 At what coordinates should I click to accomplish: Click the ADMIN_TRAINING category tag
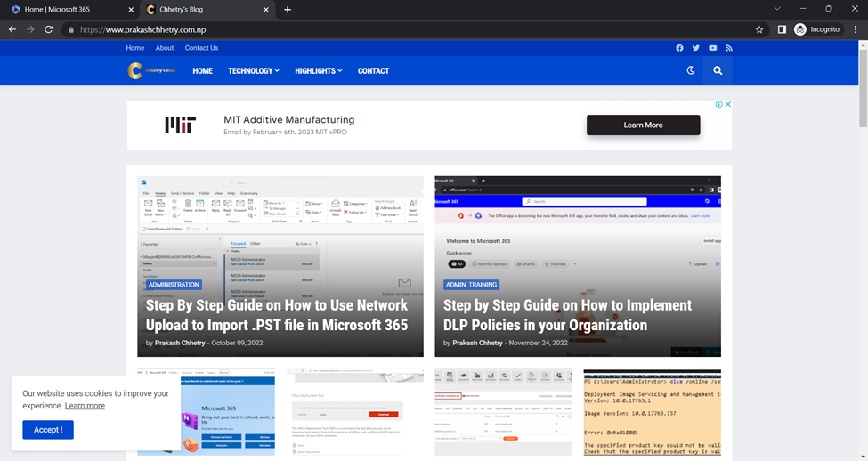pos(472,285)
